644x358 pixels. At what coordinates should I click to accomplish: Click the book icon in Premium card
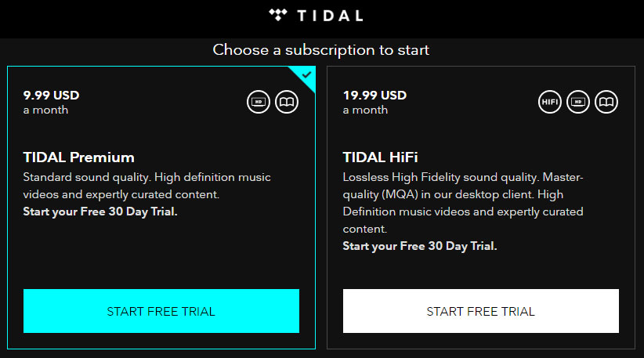(287, 102)
